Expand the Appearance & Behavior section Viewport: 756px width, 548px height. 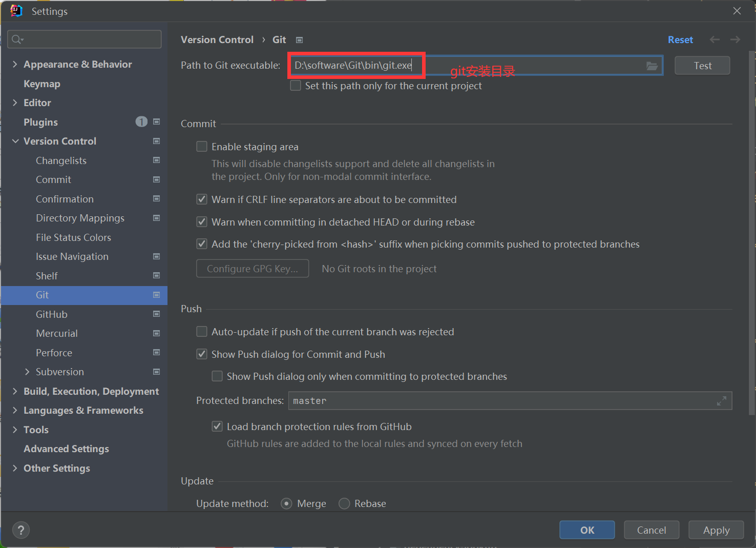coord(15,64)
